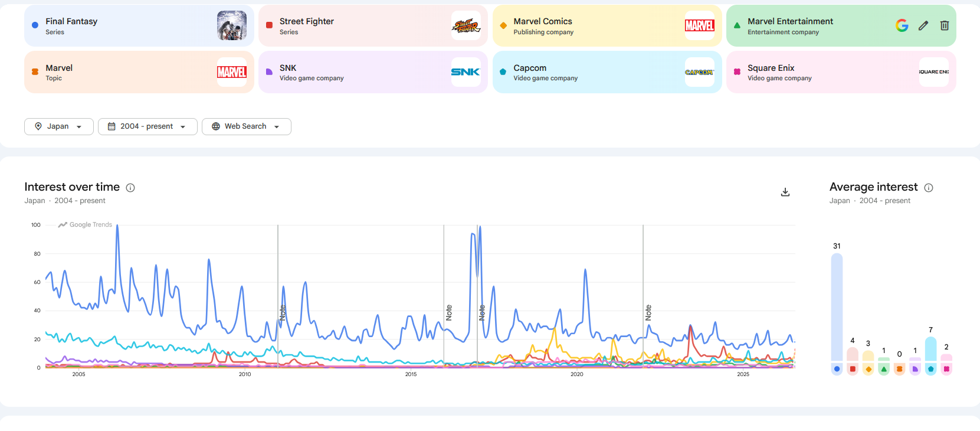Viewport: 980px width, 431px height.
Task: Click the Final Fantasy artwork thumbnail
Action: tap(232, 25)
